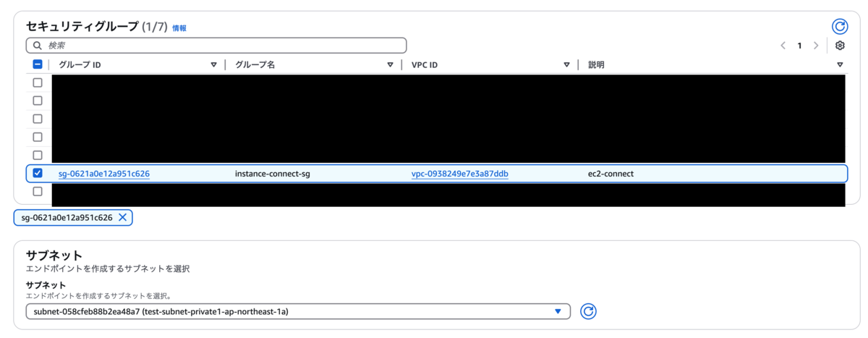Uncheck the instance-connect-sg row checkbox
The width and height of the screenshot is (868, 338).
click(x=38, y=173)
